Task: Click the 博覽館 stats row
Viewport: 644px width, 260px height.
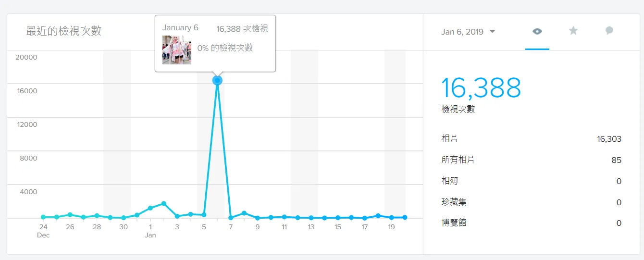Action: 531,223
